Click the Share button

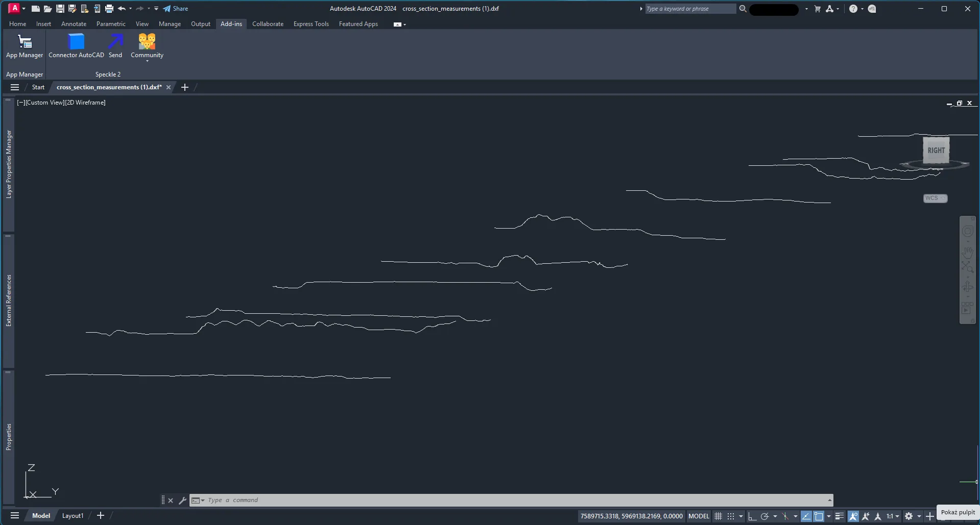tap(176, 9)
